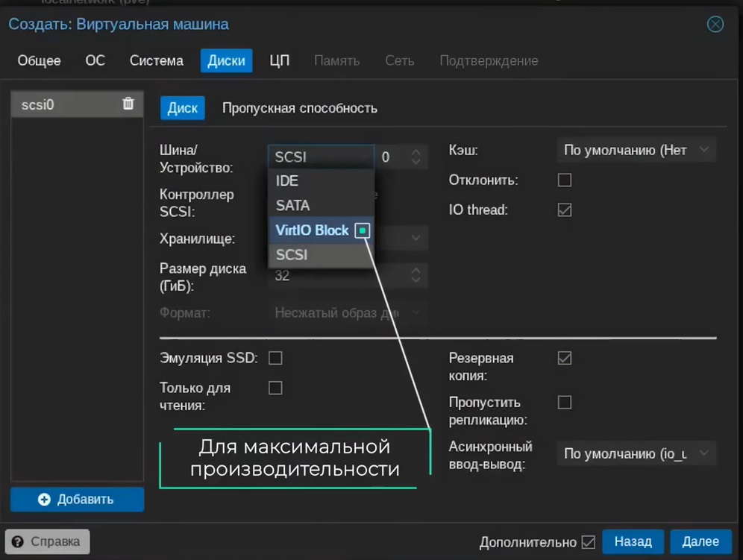Open the Пропускная способность tab
The width and height of the screenshot is (743, 560).
(298, 107)
